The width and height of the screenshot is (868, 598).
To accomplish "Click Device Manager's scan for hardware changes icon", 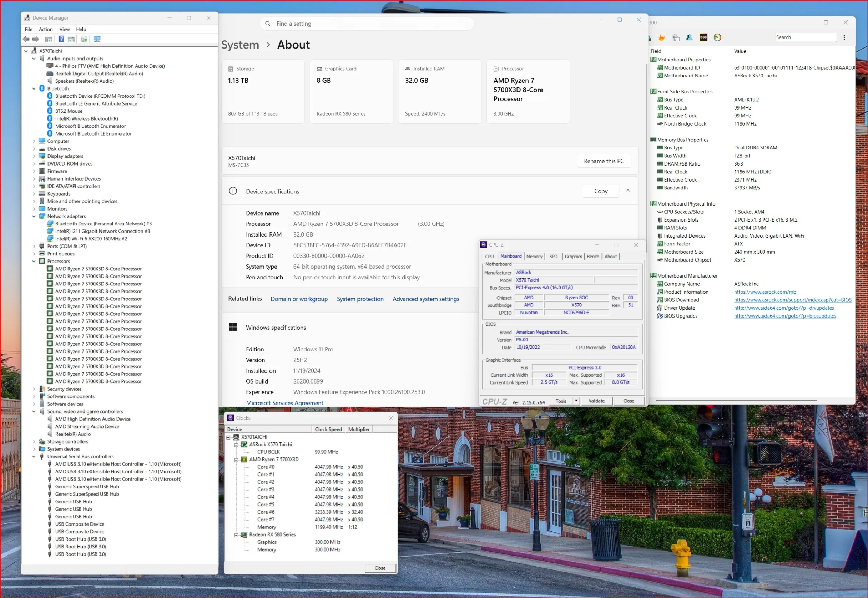I will 97,39.
